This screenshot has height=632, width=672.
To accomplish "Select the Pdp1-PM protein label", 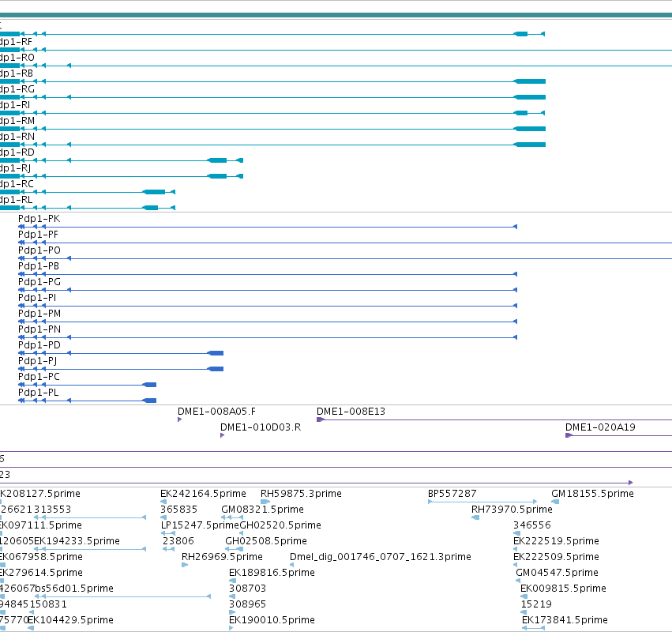I will pos(39,314).
